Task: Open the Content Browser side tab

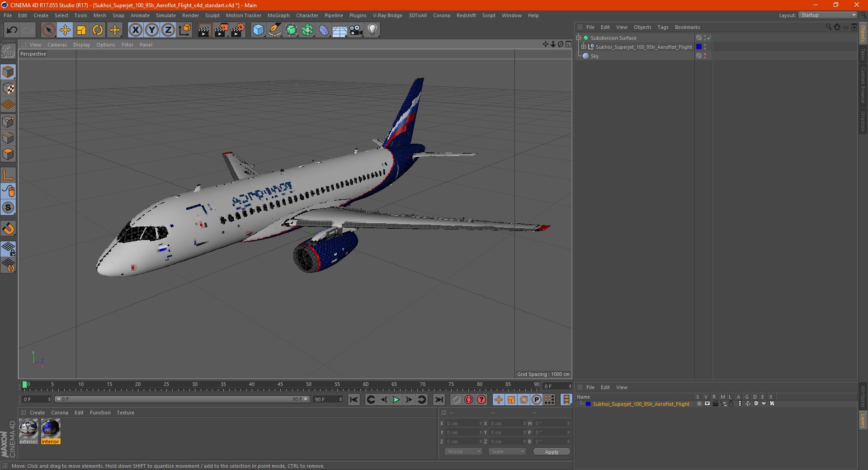Action: [x=863, y=85]
